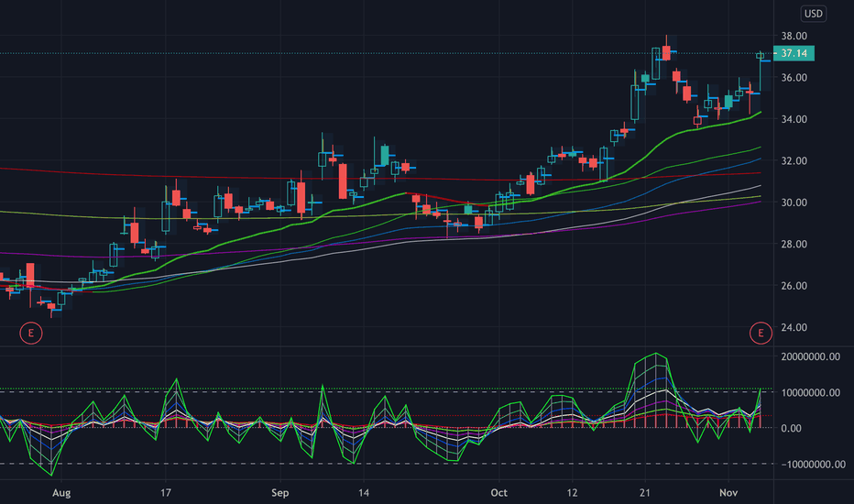854x504 pixels.
Task: Click the Aug date label
Action: tap(61, 493)
